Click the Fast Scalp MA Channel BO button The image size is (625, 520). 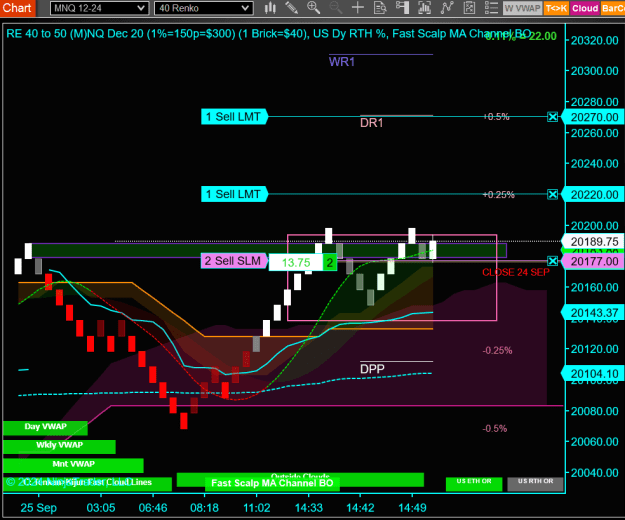tap(272, 483)
